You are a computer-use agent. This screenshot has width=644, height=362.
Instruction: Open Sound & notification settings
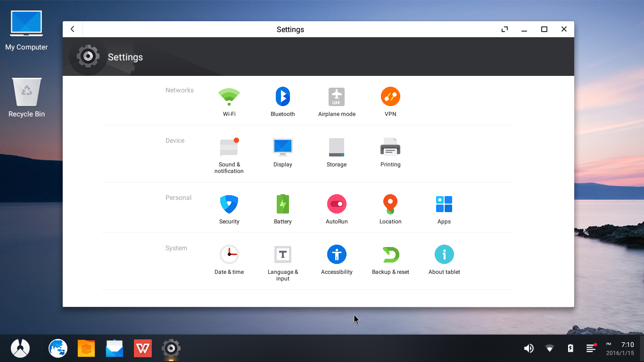click(229, 151)
